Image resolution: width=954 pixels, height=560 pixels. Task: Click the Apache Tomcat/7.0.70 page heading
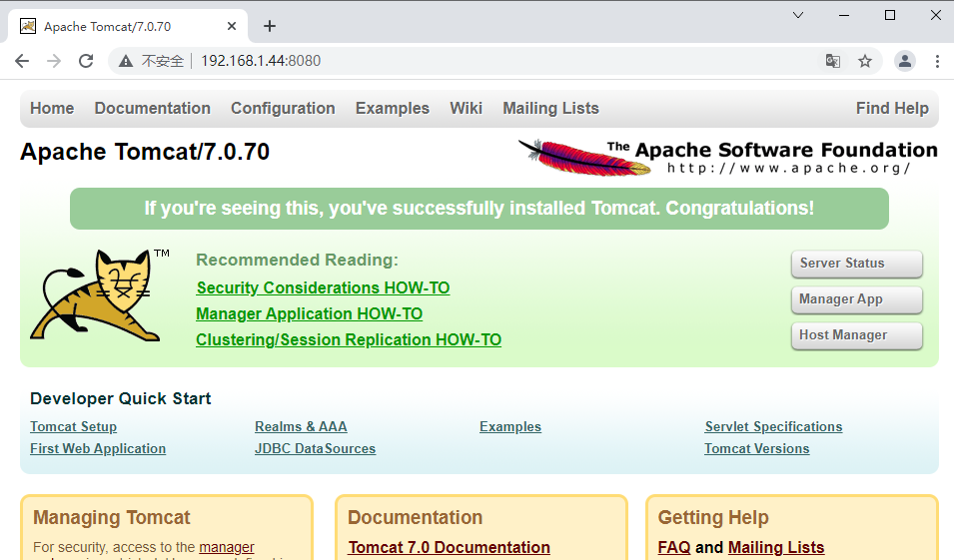pyautogui.click(x=145, y=152)
